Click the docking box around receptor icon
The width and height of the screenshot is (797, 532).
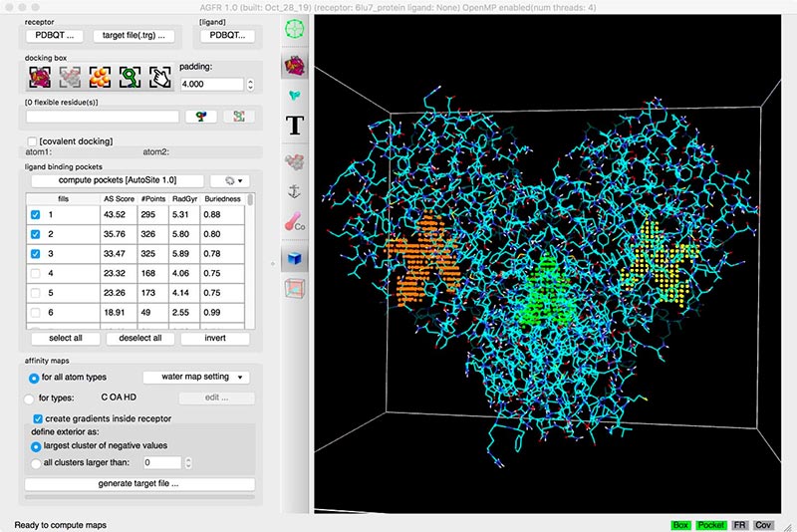point(40,77)
